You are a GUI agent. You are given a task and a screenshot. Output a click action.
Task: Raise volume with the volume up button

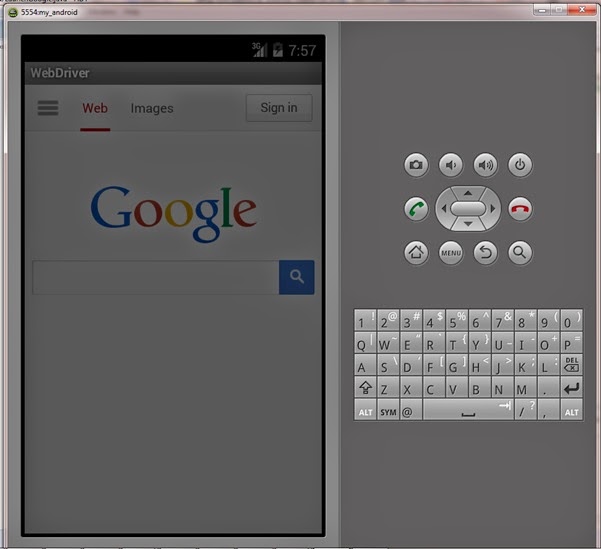[x=485, y=165]
